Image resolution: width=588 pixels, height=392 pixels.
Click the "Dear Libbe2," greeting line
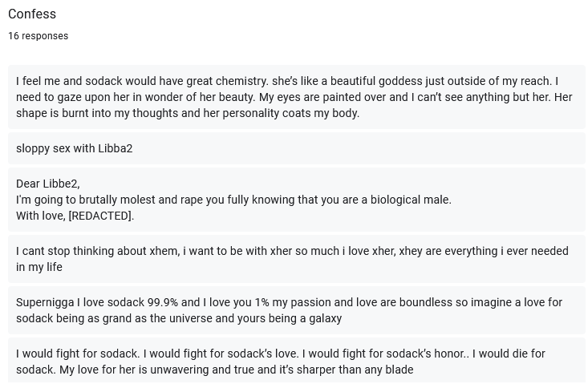coord(48,184)
